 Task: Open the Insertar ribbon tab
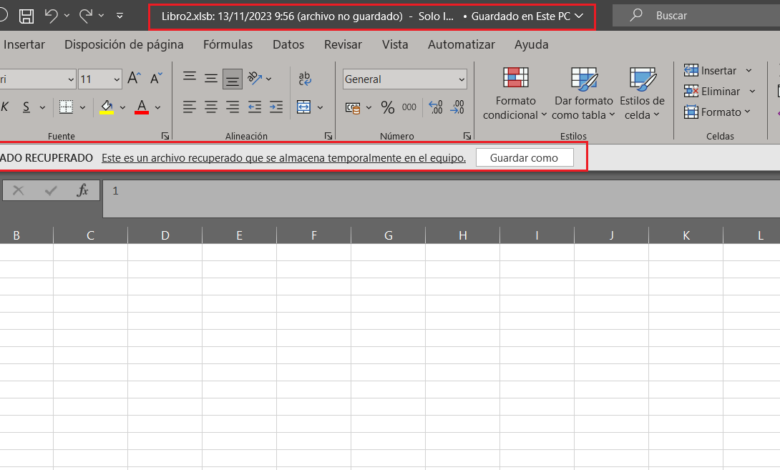[24, 44]
